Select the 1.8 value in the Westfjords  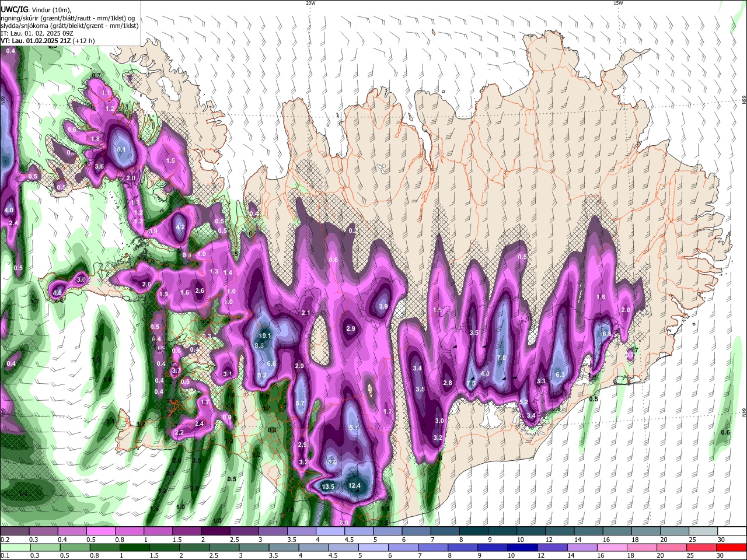click(x=96, y=139)
